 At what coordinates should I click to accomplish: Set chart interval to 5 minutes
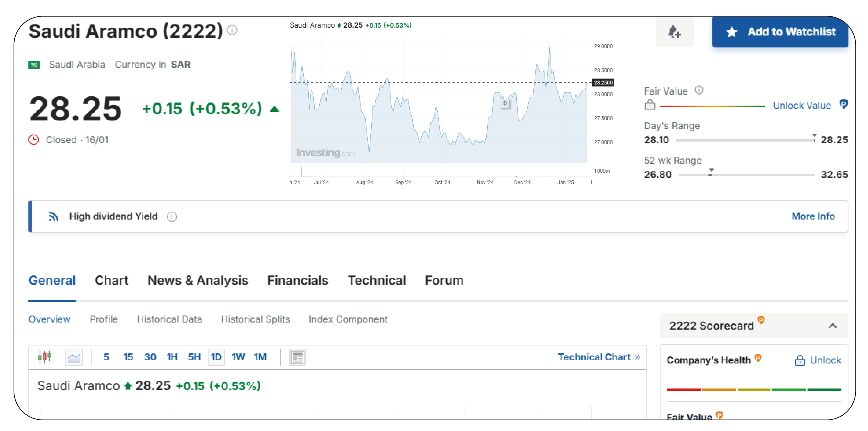pyautogui.click(x=106, y=357)
